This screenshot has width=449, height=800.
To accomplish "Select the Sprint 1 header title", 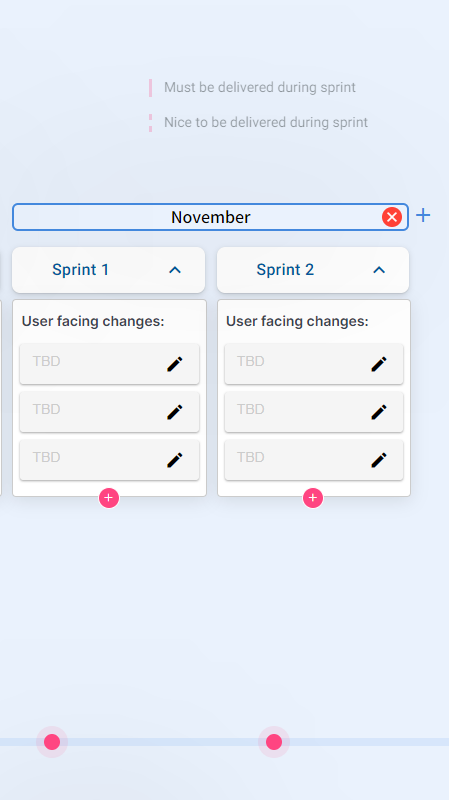I will click(81, 269).
